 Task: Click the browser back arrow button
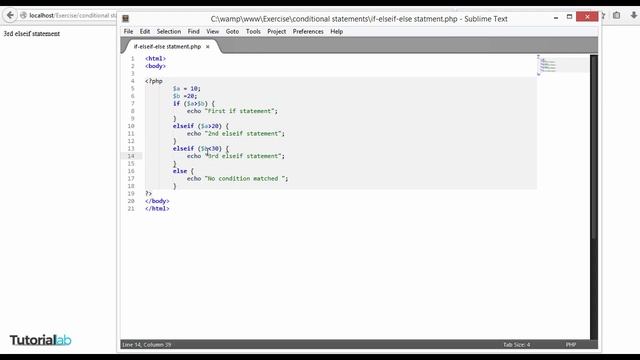point(10,16)
